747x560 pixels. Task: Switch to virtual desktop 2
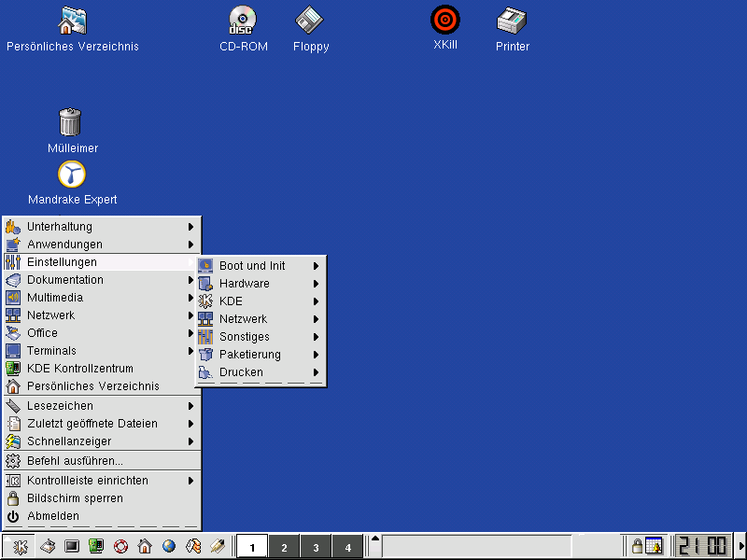(x=284, y=546)
